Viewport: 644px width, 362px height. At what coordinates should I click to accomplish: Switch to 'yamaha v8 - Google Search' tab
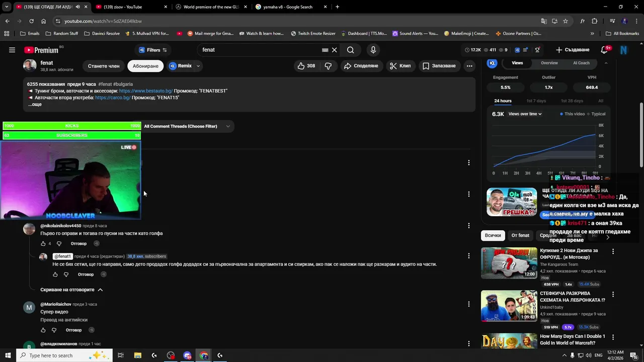291,7
